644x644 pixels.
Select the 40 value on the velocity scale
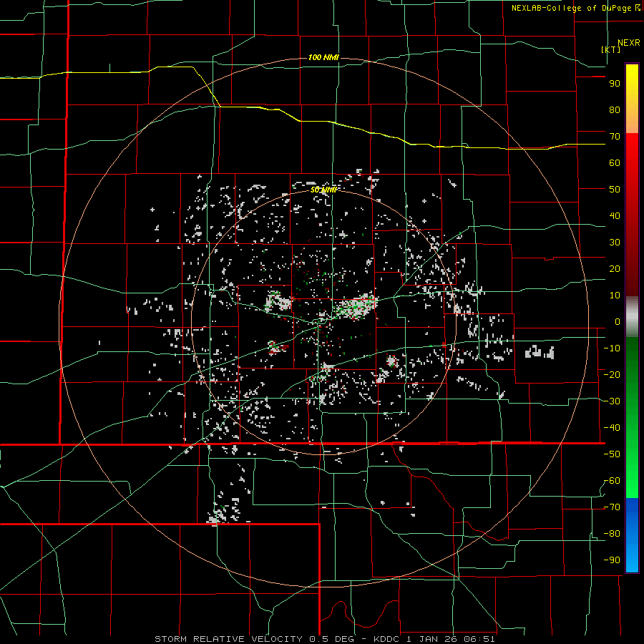(x=615, y=216)
